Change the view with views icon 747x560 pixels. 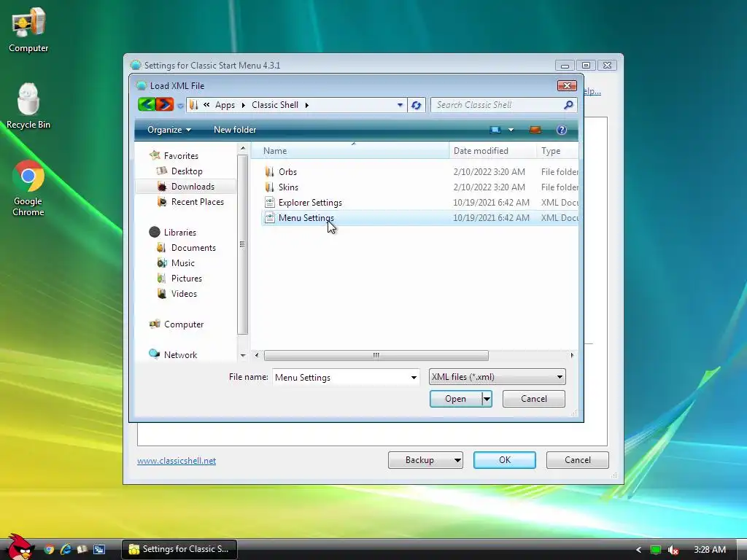[495, 130]
